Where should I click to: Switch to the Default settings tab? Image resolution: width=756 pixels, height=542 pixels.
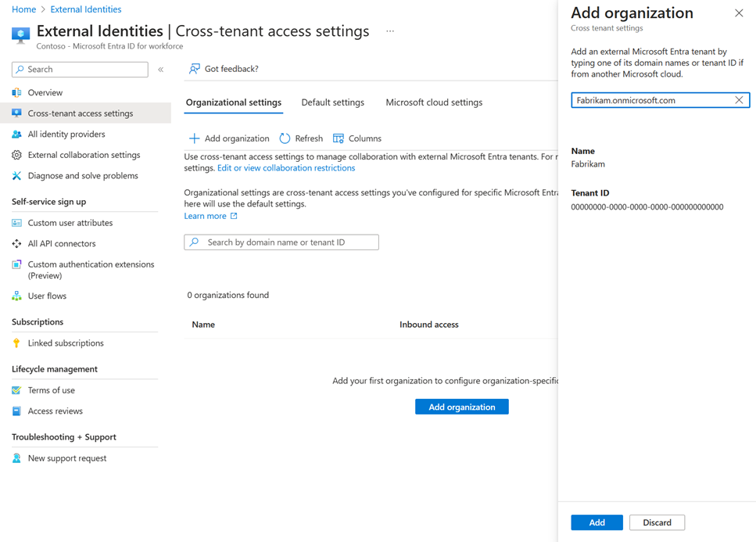click(x=331, y=102)
